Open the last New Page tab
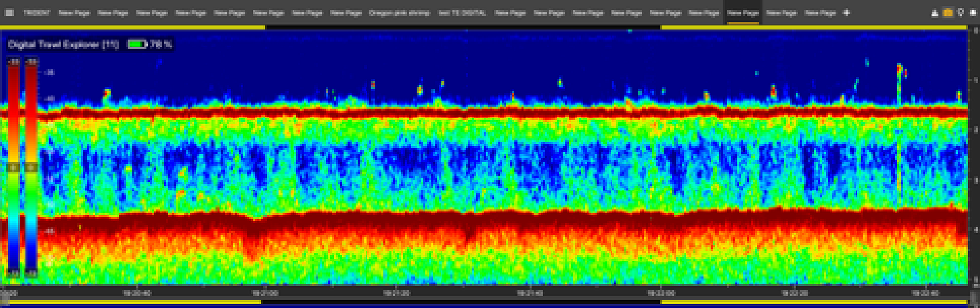980x308 pixels. click(x=820, y=13)
